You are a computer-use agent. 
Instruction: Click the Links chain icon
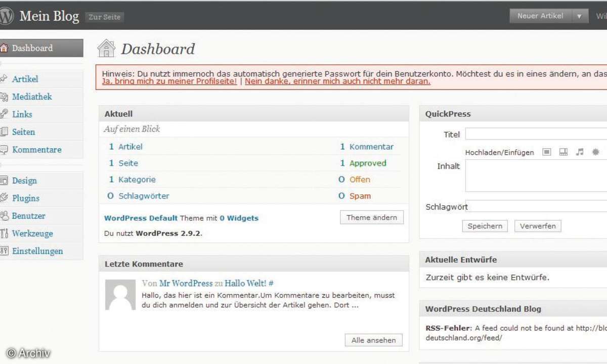pyautogui.click(x=4, y=114)
